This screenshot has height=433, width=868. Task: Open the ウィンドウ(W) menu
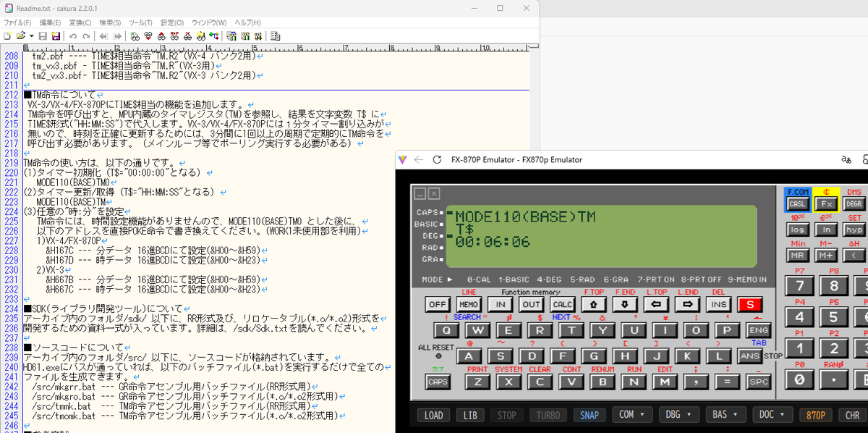(209, 22)
